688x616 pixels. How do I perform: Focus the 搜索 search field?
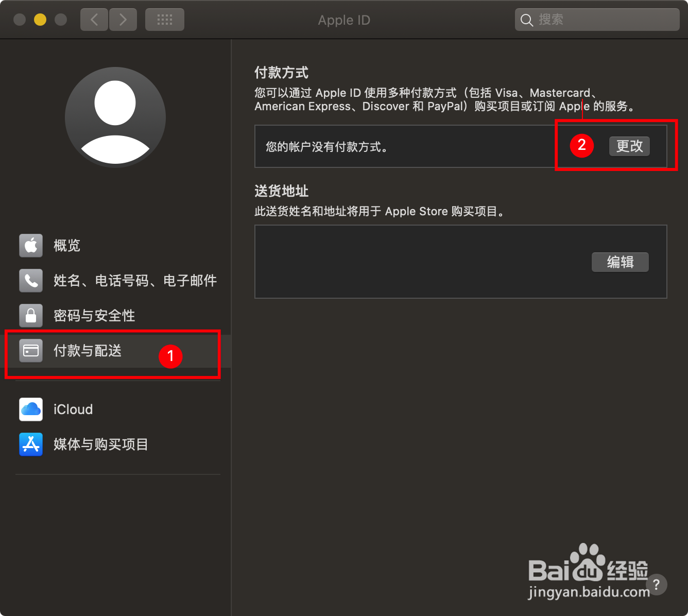tap(597, 20)
